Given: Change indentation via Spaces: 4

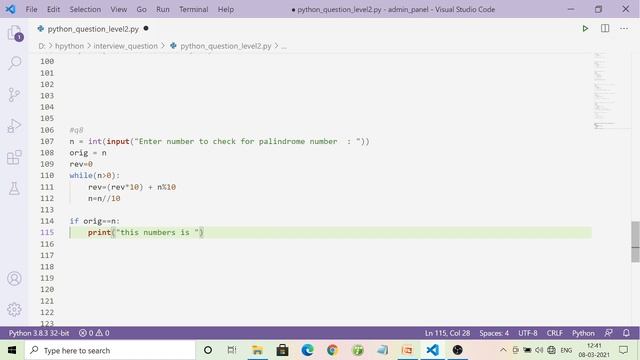Looking at the screenshot, I should (x=494, y=333).
